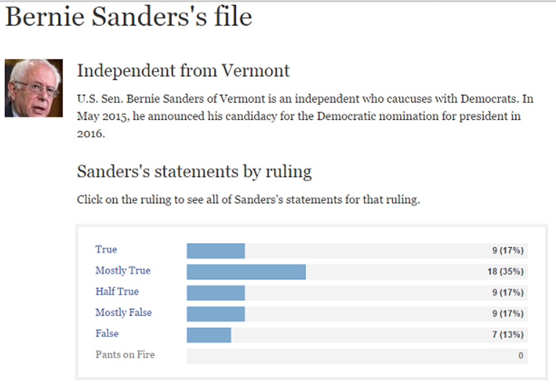Open the Half True ruling link
Screen dimensions: 556x392
(x=117, y=292)
